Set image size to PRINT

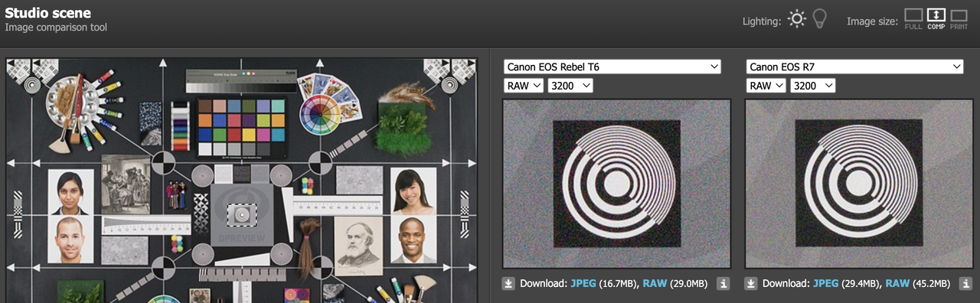(x=959, y=19)
